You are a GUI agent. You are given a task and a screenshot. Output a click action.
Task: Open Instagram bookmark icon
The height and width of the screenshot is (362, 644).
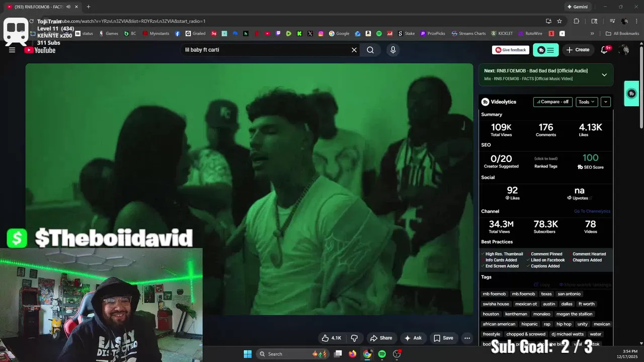pyautogui.click(x=321, y=34)
